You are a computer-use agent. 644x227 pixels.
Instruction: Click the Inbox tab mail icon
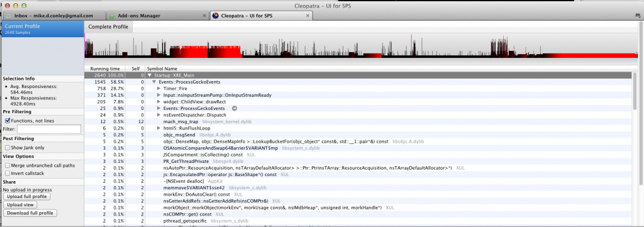[x=9, y=16]
